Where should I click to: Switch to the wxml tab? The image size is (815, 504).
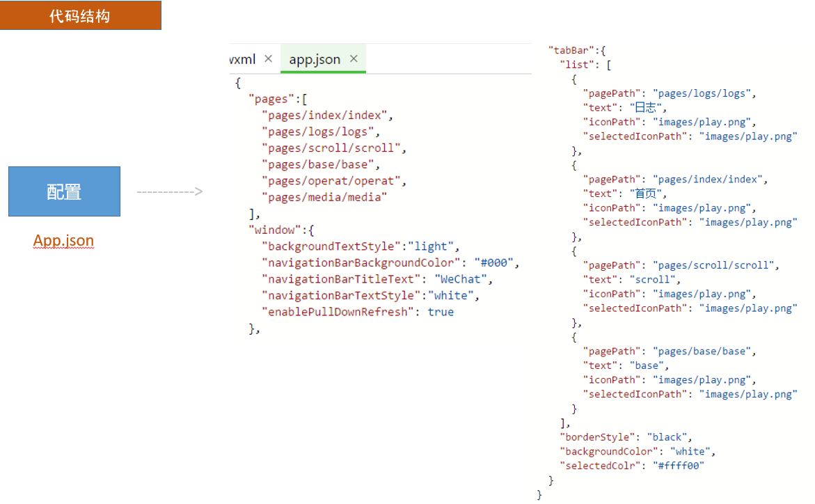pos(243,59)
